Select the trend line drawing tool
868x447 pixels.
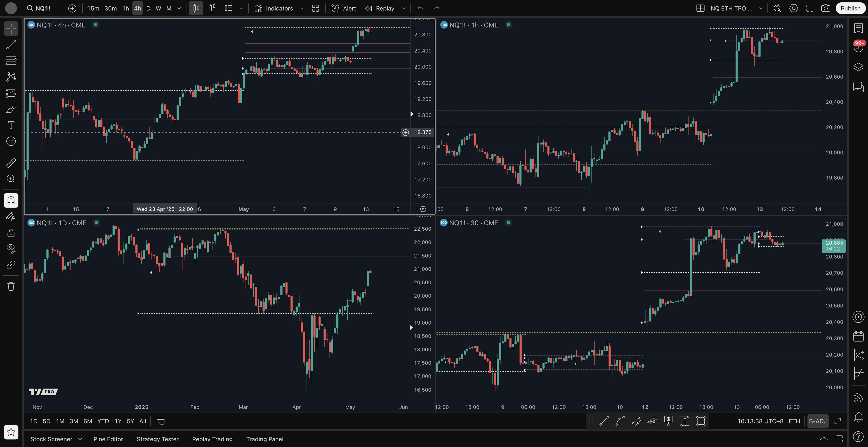11,45
